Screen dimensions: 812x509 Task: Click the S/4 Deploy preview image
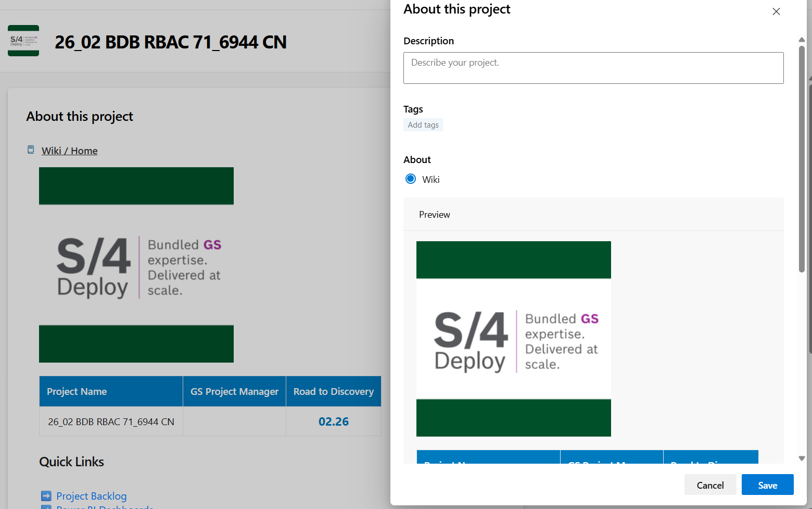coord(514,339)
